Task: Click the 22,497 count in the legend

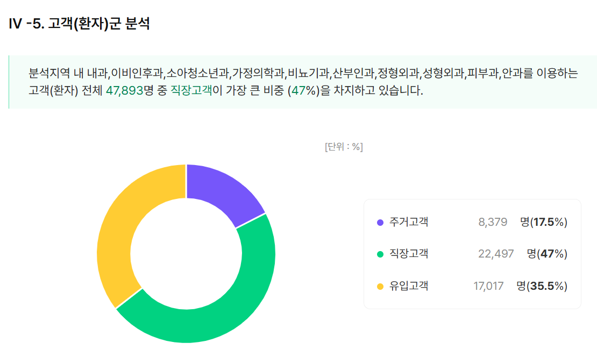Action: tap(496, 254)
